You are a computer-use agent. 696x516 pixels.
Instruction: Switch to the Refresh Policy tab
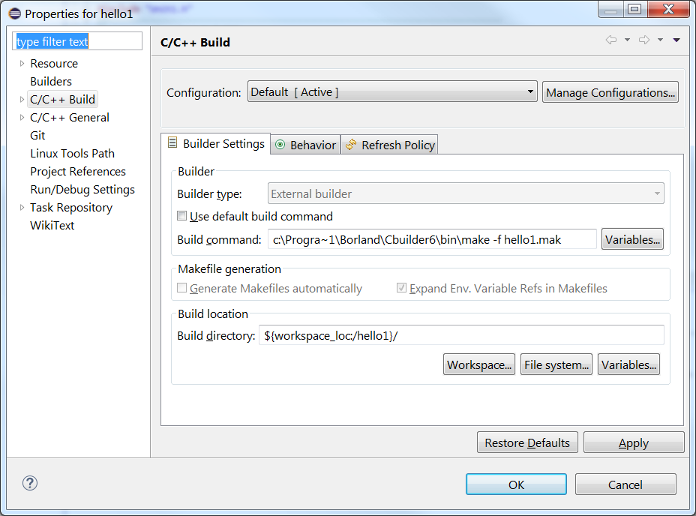390,145
